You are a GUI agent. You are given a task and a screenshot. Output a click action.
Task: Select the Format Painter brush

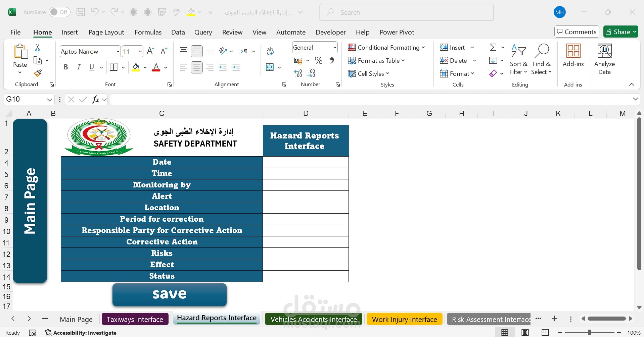click(x=38, y=73)
